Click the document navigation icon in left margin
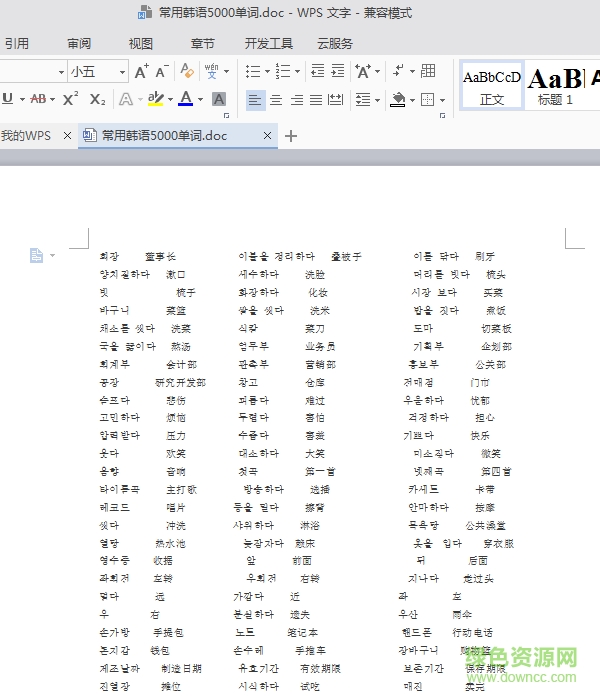 click(36, 255)
